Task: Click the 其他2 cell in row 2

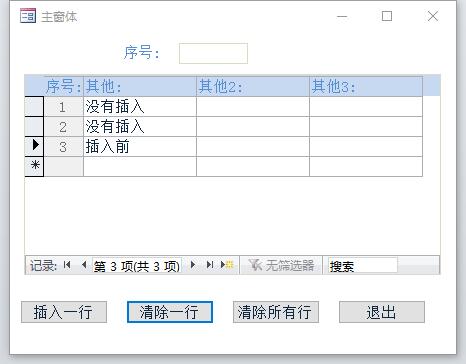Action: [x=253, y=127]
